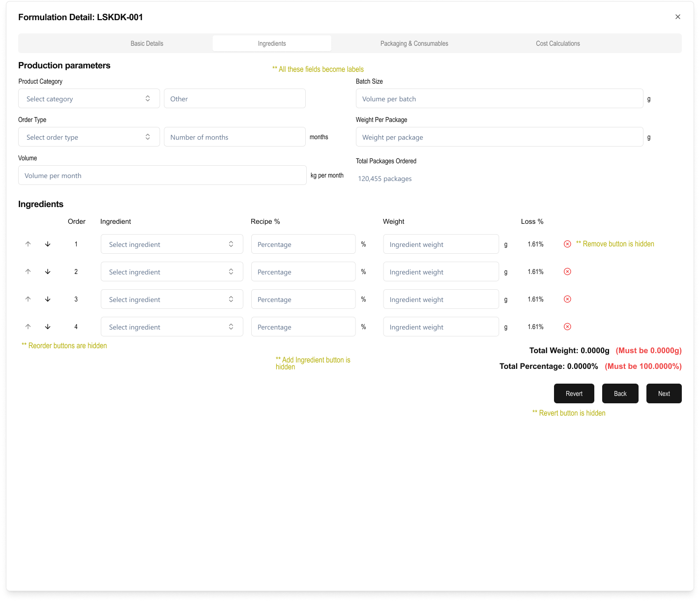Click the Total Percentage: 0.0000% text

click(x=549, y=366)
